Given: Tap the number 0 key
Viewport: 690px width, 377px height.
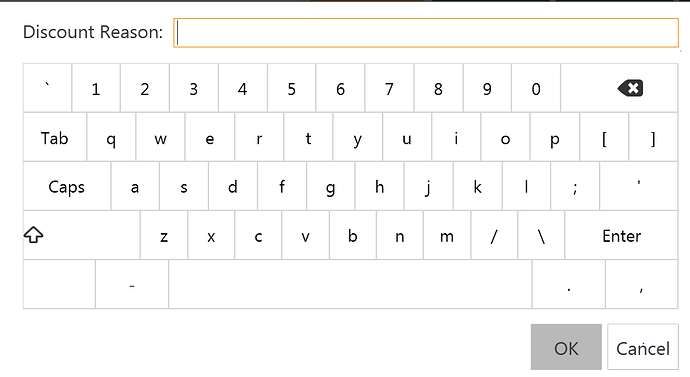Looking at the screenshot, I should 536,88.
